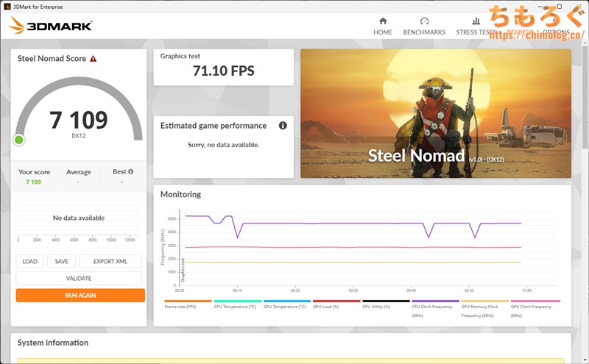Toggle GPU Load (%) legend series
Viewport: 589px width, 364px height.
336,304
